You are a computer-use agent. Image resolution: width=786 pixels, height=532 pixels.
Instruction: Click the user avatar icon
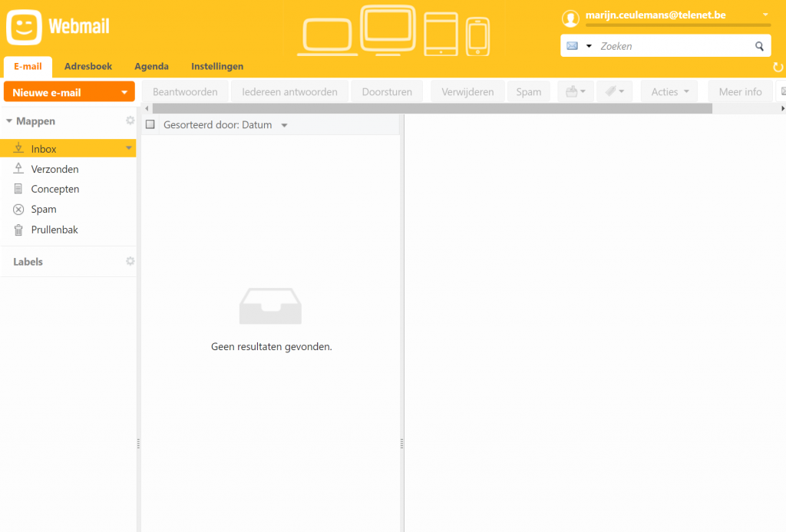click(x=570, y=18)
